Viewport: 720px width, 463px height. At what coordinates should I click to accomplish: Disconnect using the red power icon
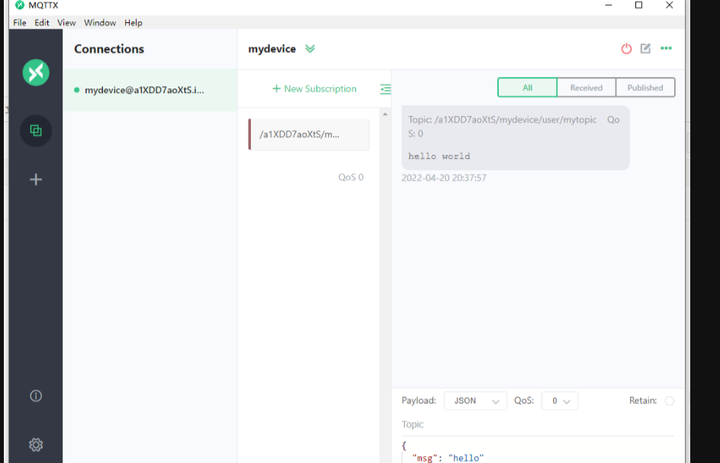point(626,49)
